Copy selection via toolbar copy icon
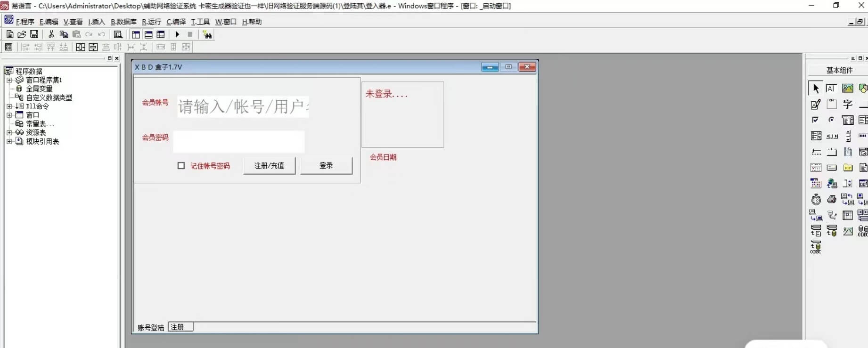The width and height of the screenshot is (868, 348). (x=64, y=34)
